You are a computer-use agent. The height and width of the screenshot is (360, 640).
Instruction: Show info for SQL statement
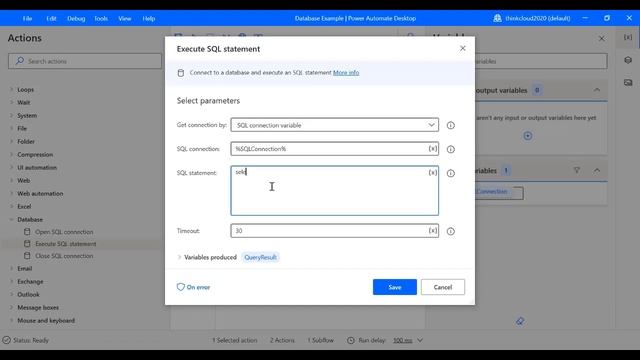[x=451, y=173]
